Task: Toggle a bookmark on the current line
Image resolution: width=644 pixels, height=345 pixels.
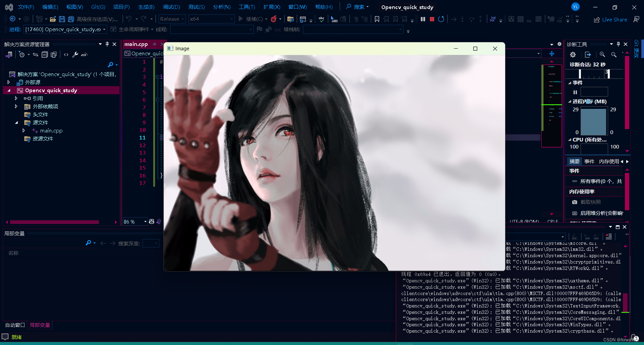Action: click(x=377, y=19)
